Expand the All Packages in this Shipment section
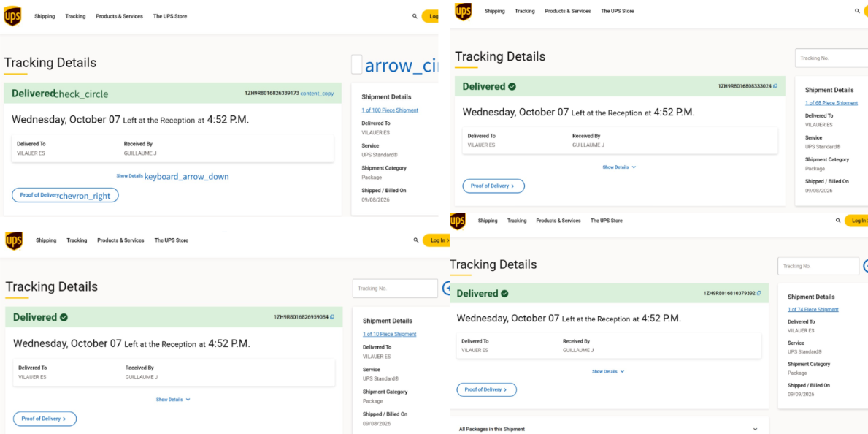Screen dimensions: 868x434 pyautogui.click(x=609, y=429)
